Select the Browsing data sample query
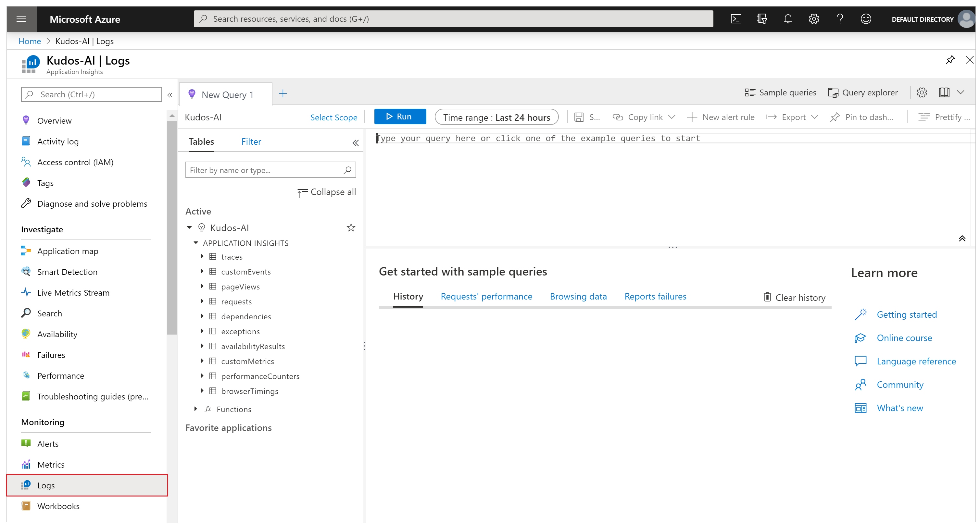The width and height of the screenshot is (980, 527). 578,296
